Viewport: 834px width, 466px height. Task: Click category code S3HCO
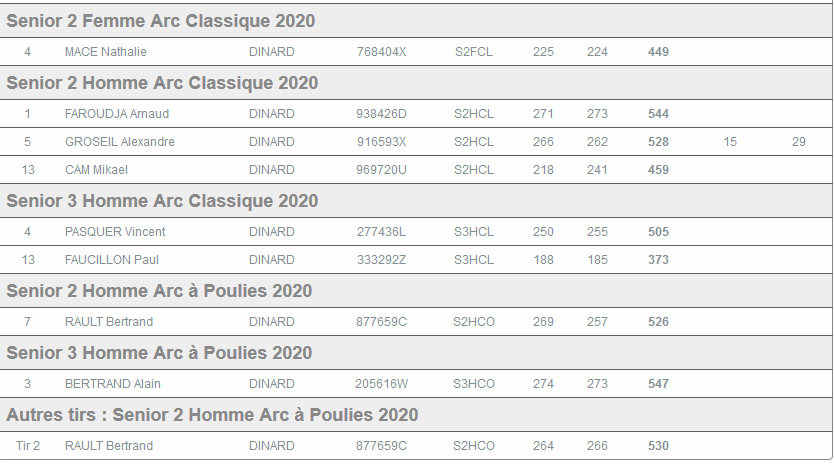(x=474, y=384)
